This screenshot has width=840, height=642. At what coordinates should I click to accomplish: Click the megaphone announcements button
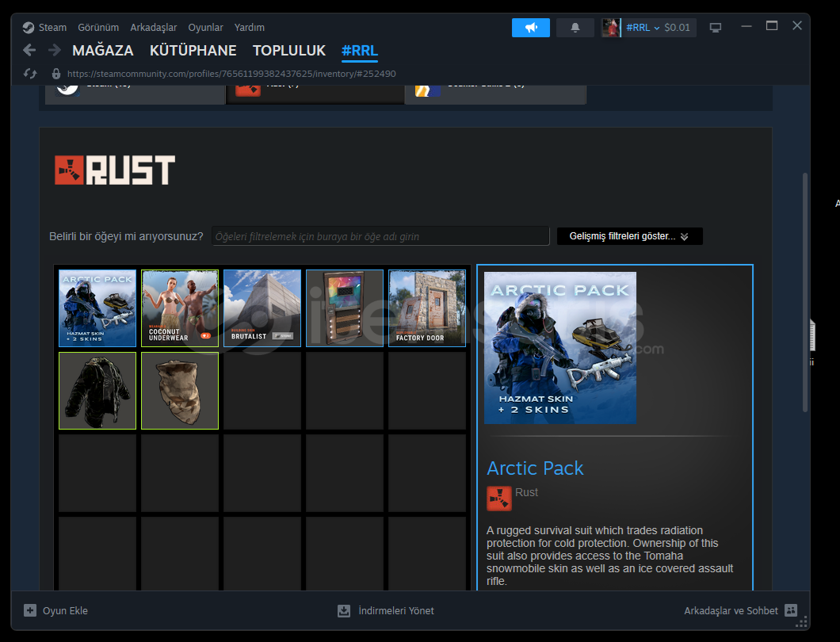click(530, 27)
